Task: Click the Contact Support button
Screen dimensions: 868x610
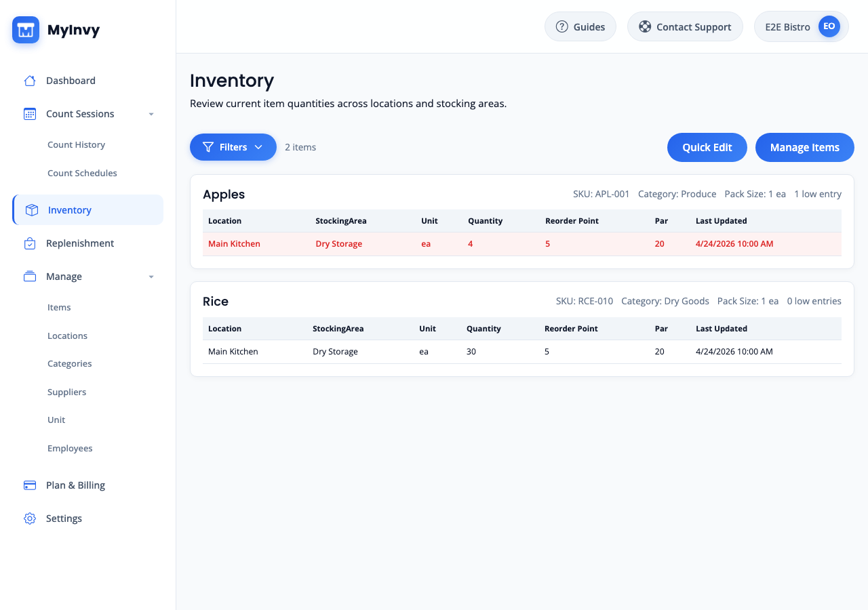Action: tap(685, 26)
